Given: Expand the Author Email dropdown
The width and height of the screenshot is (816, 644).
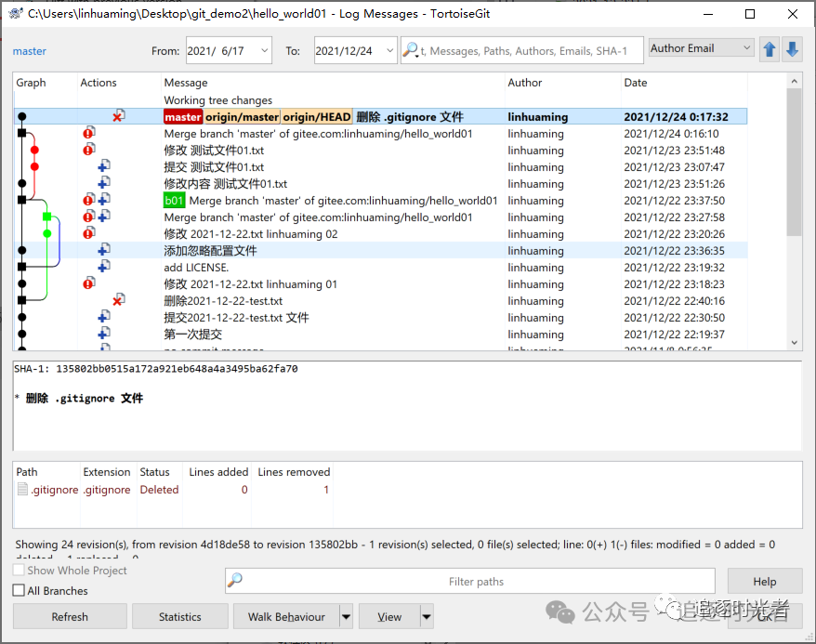Looking at the screenshot, I should tap(746, 48).
